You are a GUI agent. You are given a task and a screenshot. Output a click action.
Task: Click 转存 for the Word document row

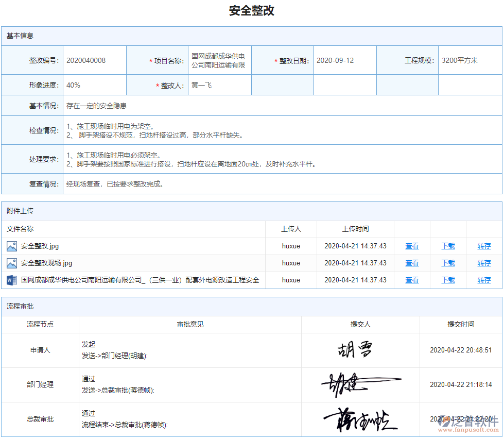[x=483, y=280]
